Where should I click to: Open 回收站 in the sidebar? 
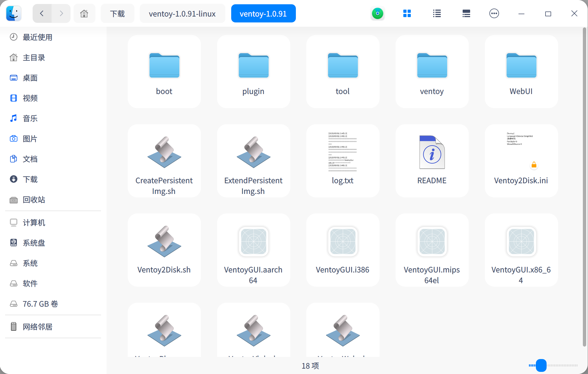[34, 200]
